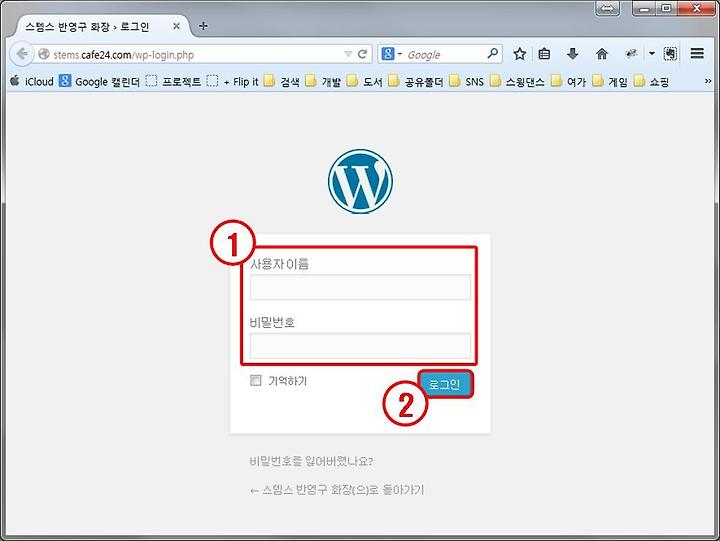Open the 게임 bookmark folder
The width and height of the screenshot is (720, 541).
tap(610, 82)
